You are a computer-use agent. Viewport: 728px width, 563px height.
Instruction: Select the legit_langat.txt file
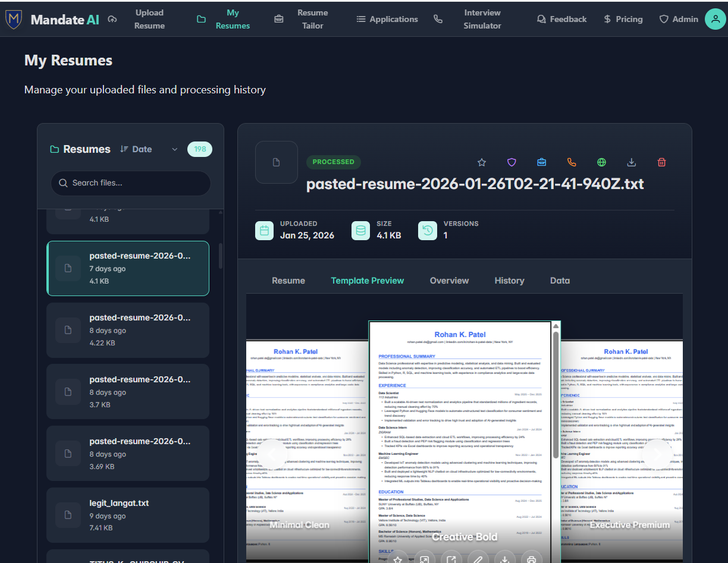(128, 515)
